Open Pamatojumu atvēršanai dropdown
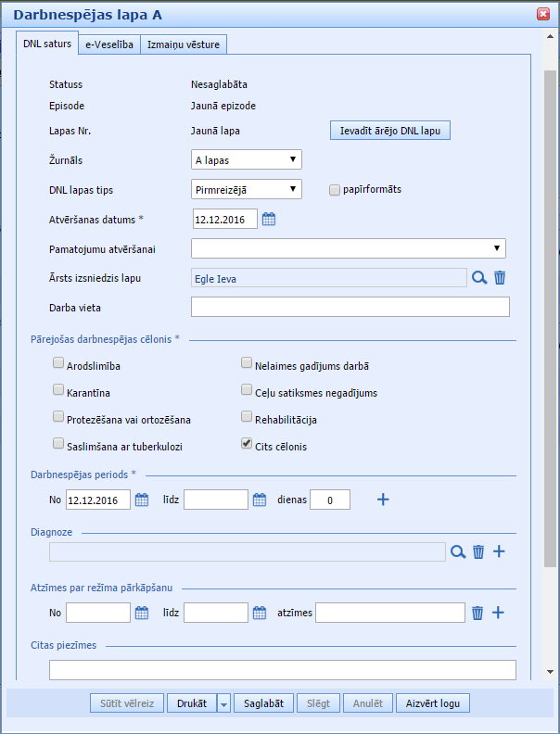The width and height of the screenshot is (560, 734). click(350, 248)
